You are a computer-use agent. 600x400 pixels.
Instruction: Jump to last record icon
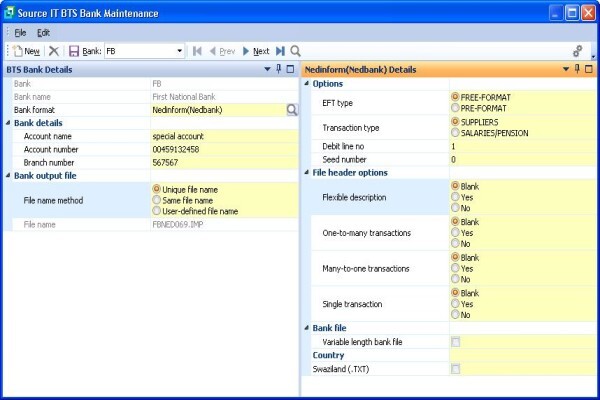pyautogui.click(x=280, y=51)
